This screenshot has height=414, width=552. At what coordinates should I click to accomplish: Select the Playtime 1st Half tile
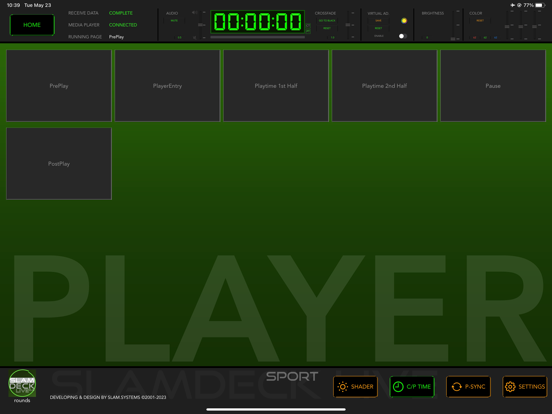point(276,86)
